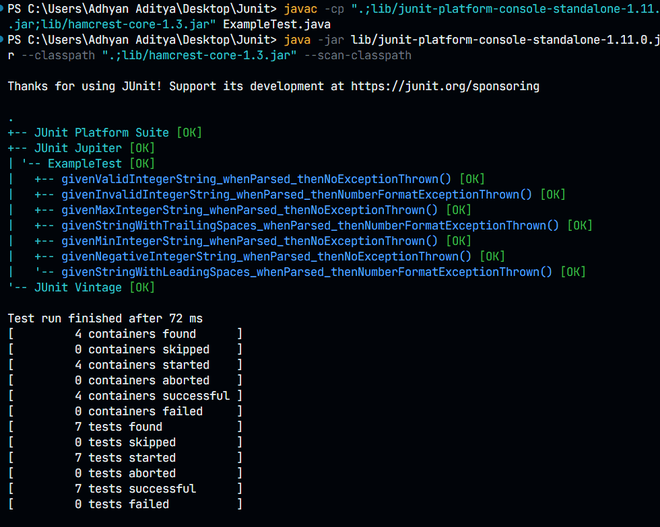Click the java command on second prompt
The width and height of the screenshot is (660, 527).
[297, 40]
